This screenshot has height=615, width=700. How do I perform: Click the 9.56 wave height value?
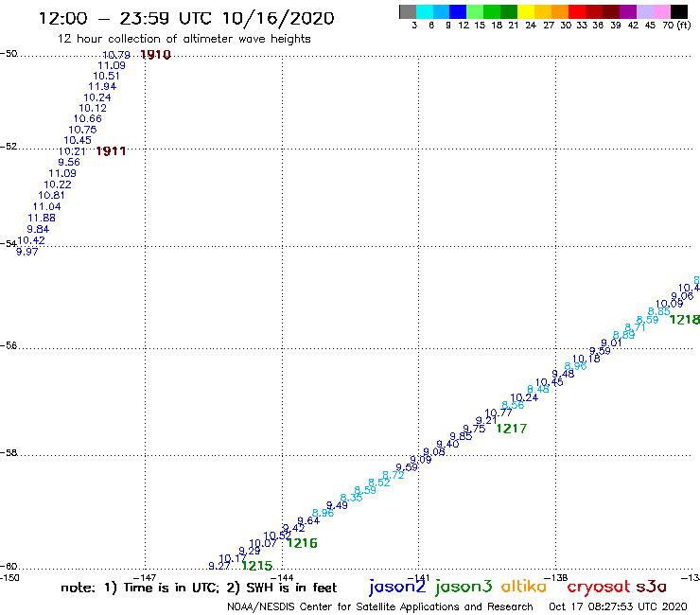tap(69, 162)
